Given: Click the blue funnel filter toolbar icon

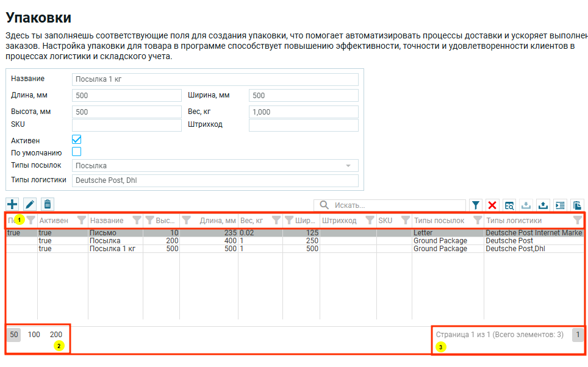Looking at the screenshot, I should pos(476,205).
